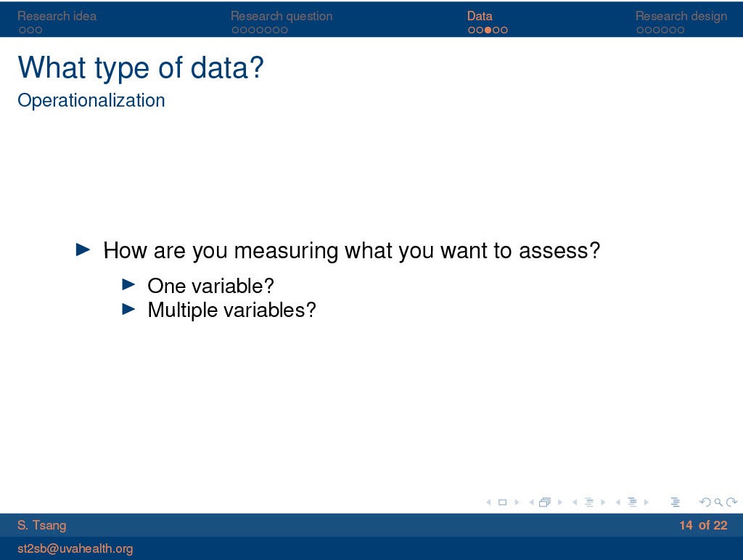Click the author name S. Tsang

[41, 525]
